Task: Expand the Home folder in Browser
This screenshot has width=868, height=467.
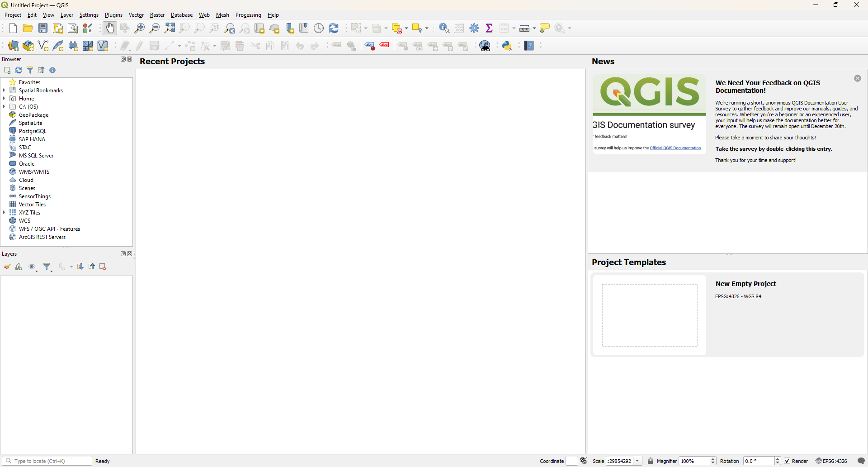Action: click(x=4, y=99)
